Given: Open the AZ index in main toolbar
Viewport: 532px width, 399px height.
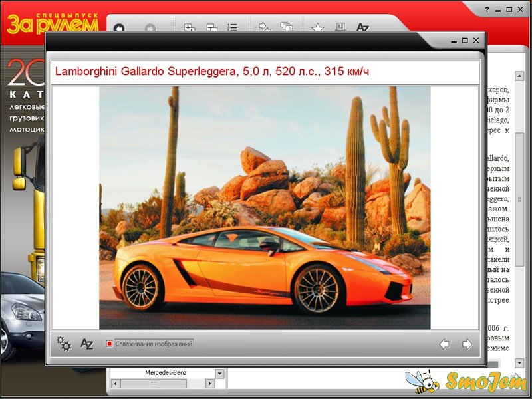Looking at the screenshot, I should 362,27.
